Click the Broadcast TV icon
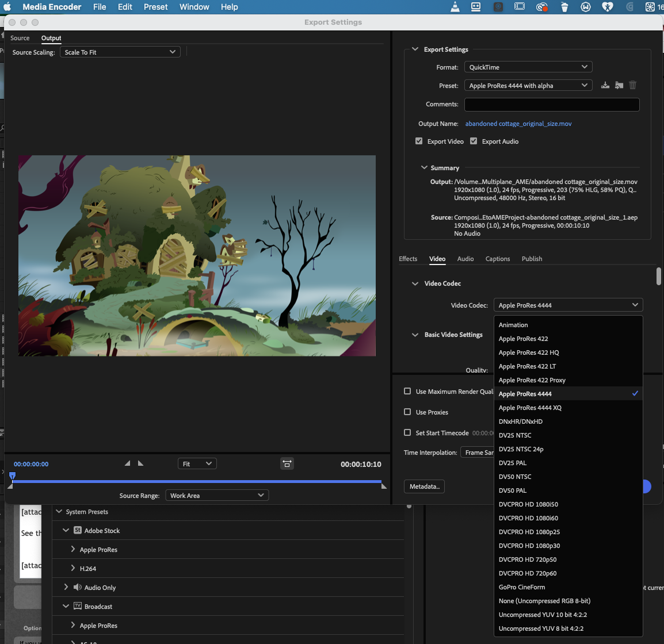This screenshot has height=644, width=664. [78, 606]
